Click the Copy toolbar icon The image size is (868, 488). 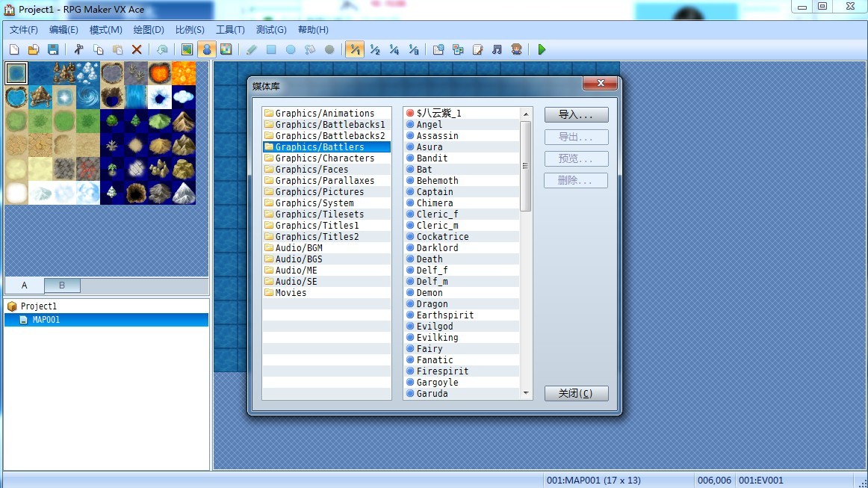[x=99, y=50]
